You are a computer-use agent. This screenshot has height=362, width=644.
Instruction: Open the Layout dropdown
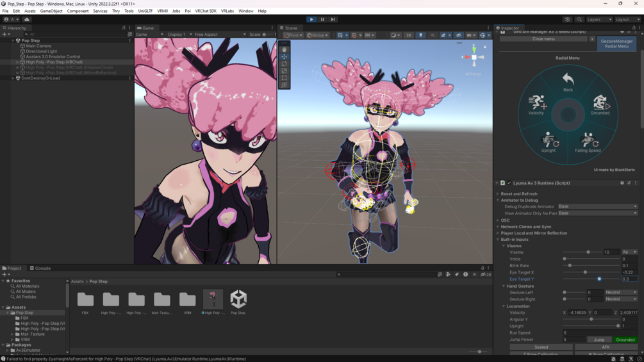tap(627, 19)
